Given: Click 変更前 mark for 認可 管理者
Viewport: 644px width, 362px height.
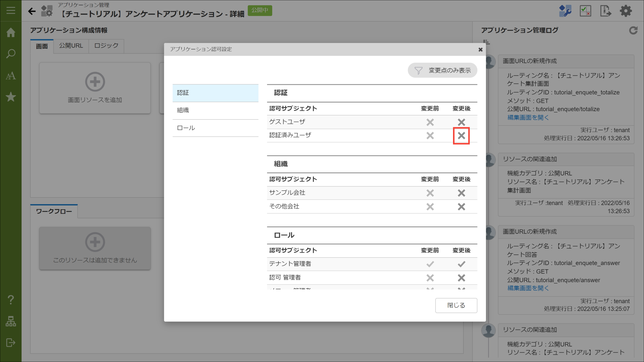Looking at the screenshot, I should click(430, 278).
